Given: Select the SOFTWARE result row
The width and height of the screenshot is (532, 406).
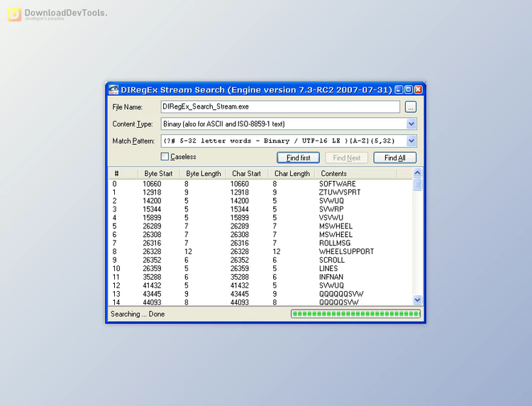Looking at the screenshot, I should click(260, 184).
